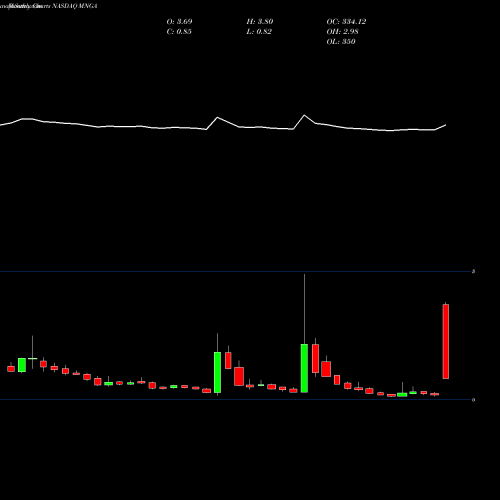Click the price axis label 0
This screenshot has width=500, height=500.
pos(473,400)
